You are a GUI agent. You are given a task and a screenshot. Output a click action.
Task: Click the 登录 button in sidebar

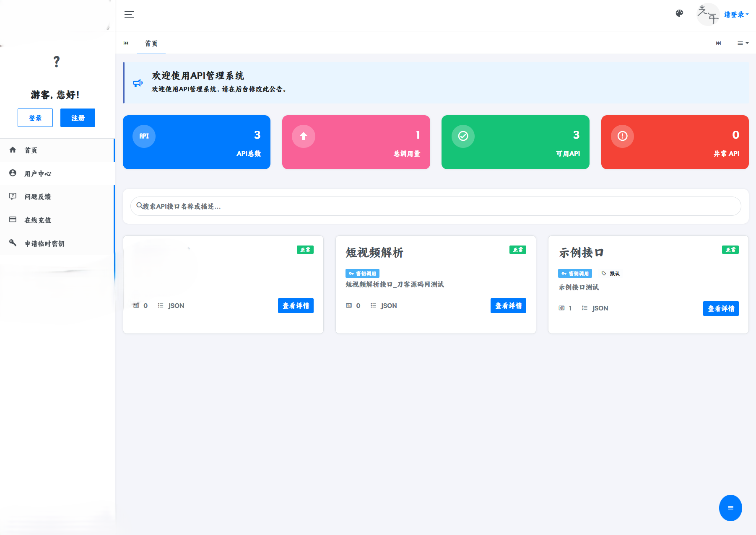[x=35, y=118]
